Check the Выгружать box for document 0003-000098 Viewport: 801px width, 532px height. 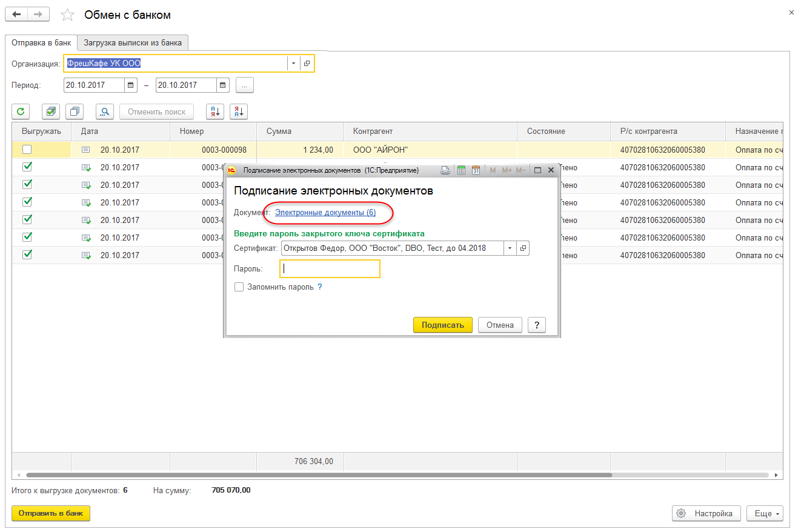click(x=27, y=150)
